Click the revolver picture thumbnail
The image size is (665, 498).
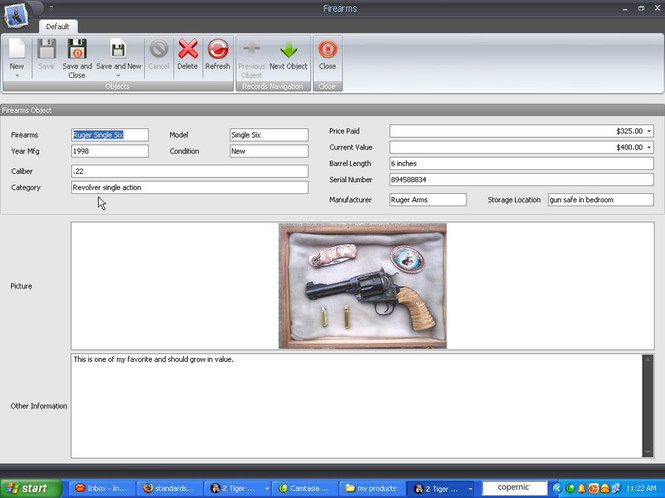(x=363, y=286)
